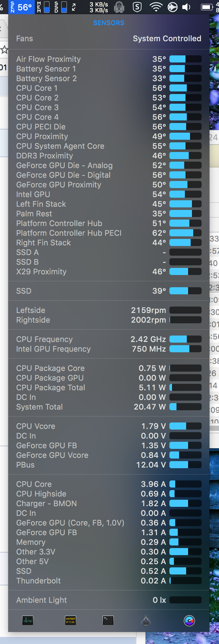Click the Wi-Fi status icon
The height and width of the screenshot is (644, 219).
point(156,7)
